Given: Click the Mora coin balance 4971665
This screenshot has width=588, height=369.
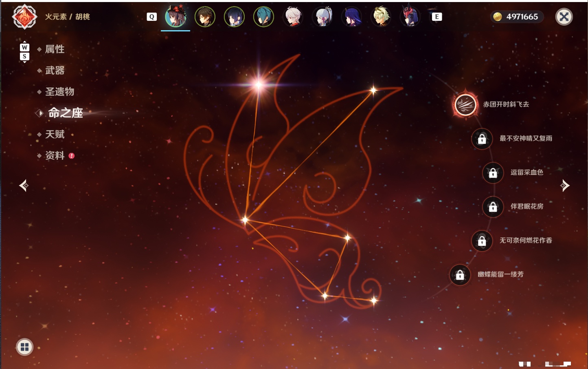Looking at the screenshot, I should 516,17.
